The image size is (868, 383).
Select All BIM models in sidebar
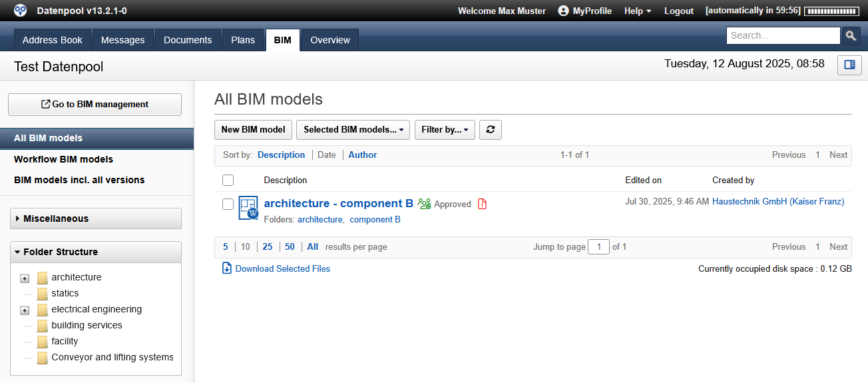pos(97,139)
